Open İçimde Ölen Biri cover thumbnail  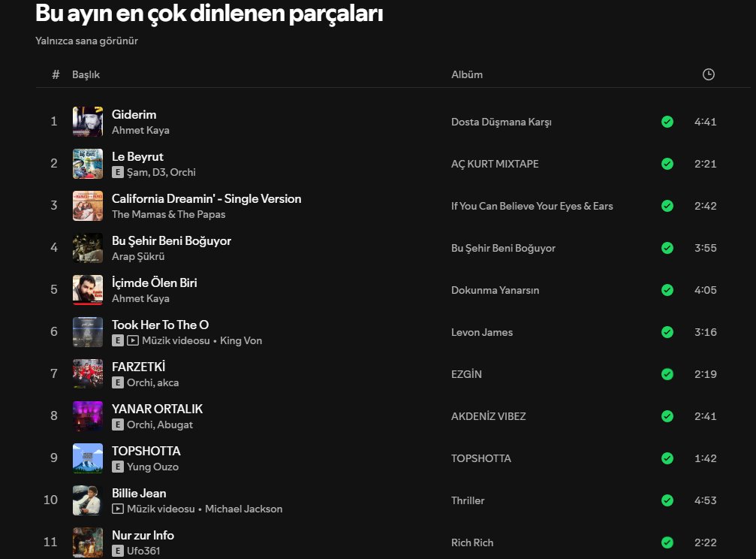[x=88, y=289]
